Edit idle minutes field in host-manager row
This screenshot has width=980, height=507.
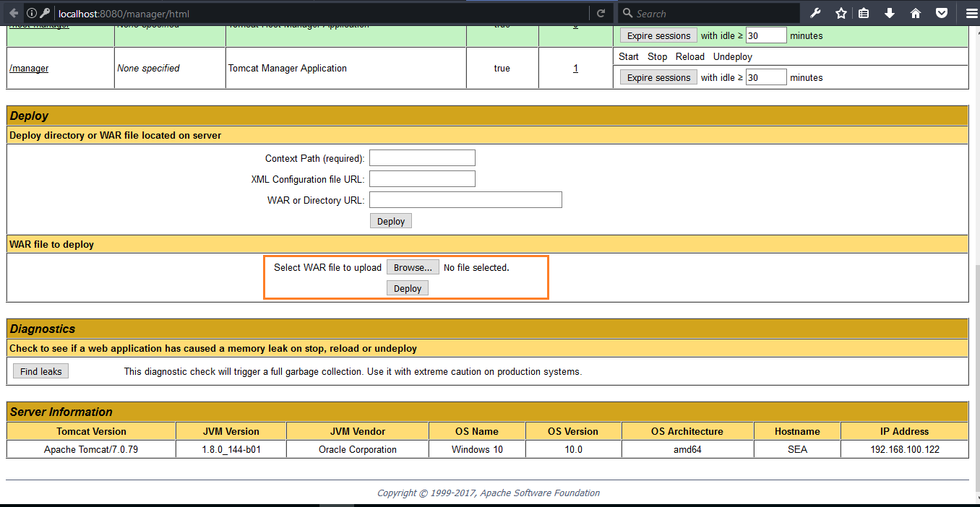tap(766, 35)
